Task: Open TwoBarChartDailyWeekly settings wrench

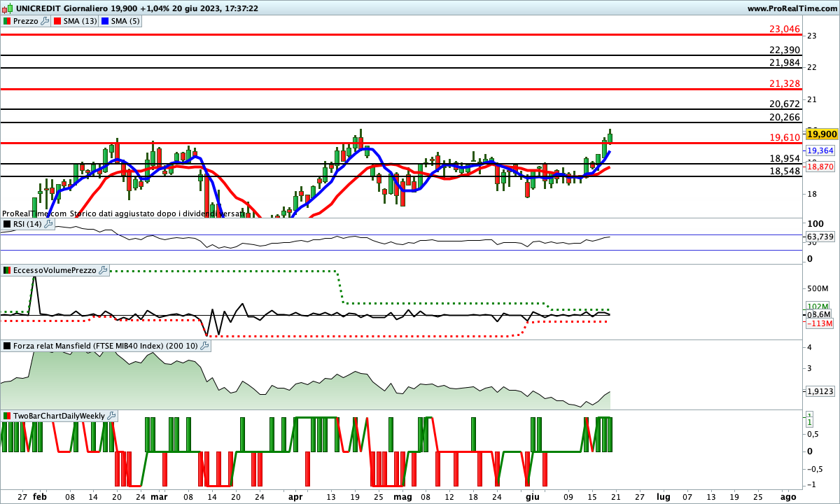Action: pos(111,416)
